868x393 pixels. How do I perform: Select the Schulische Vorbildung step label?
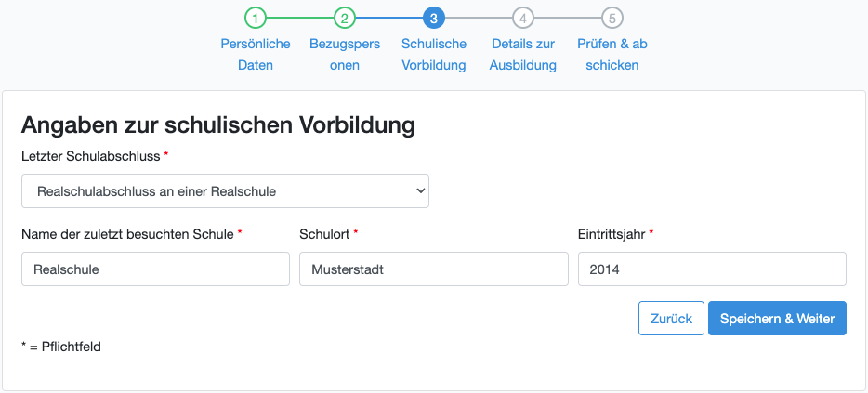(433, 55)
